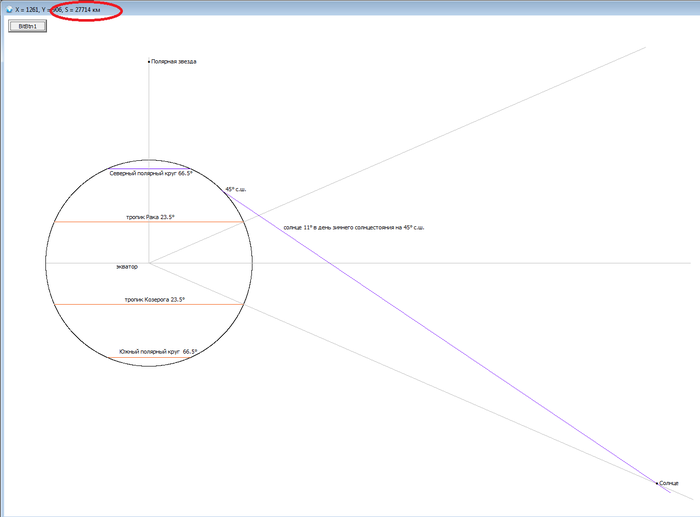Select the black dot marking Полярная звезда
This screenshot has width=700, height=517.
(149, 62)
